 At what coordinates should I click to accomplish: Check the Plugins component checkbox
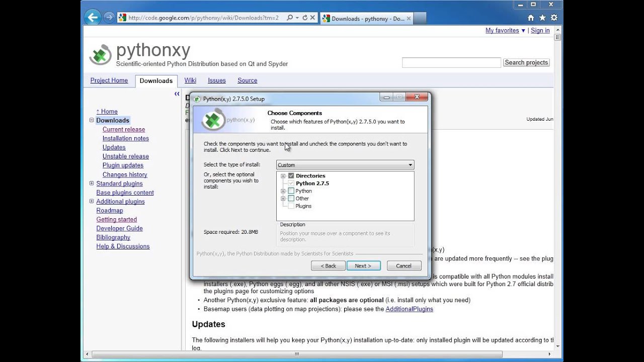pos(291,206)
